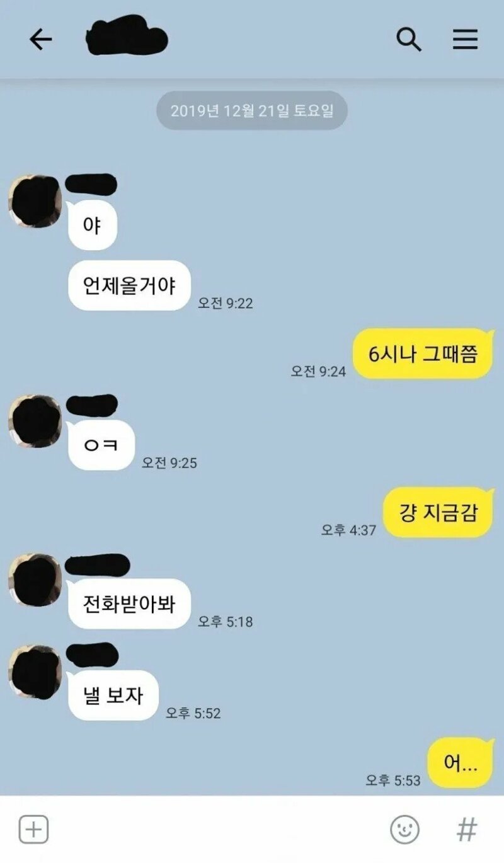Screen dimensions: 504x863
Task: Select the ㅇㅋ message bubble
Action: (x=101, y=445)
